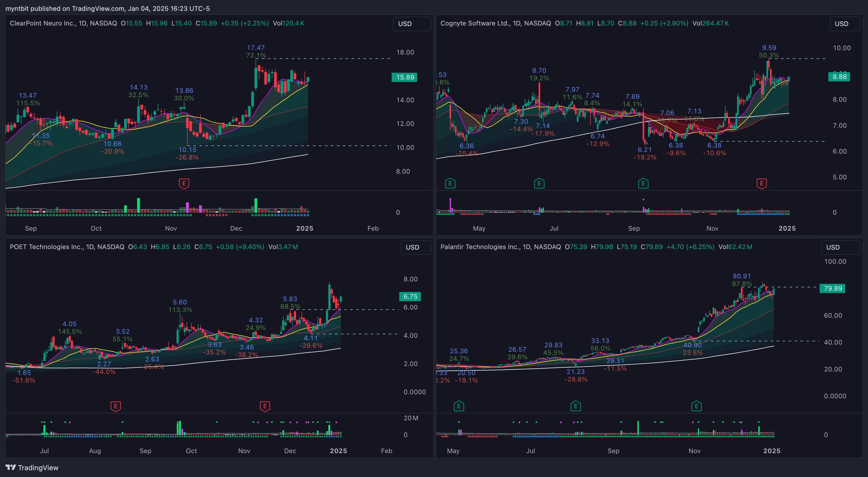
Task: Open Cognyte green earnings marker near July
Action: [539, 183]
